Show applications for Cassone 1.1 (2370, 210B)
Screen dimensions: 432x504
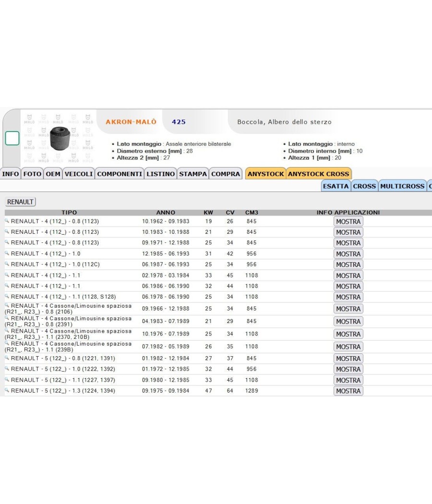pos(348,334)
